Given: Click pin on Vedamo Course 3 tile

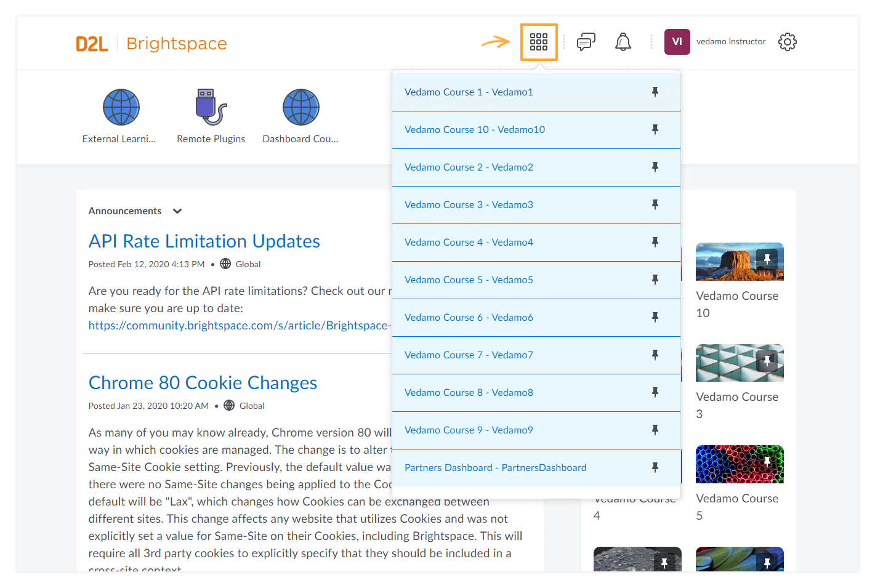Looking at the screenshot, I should tap(767, 361).
